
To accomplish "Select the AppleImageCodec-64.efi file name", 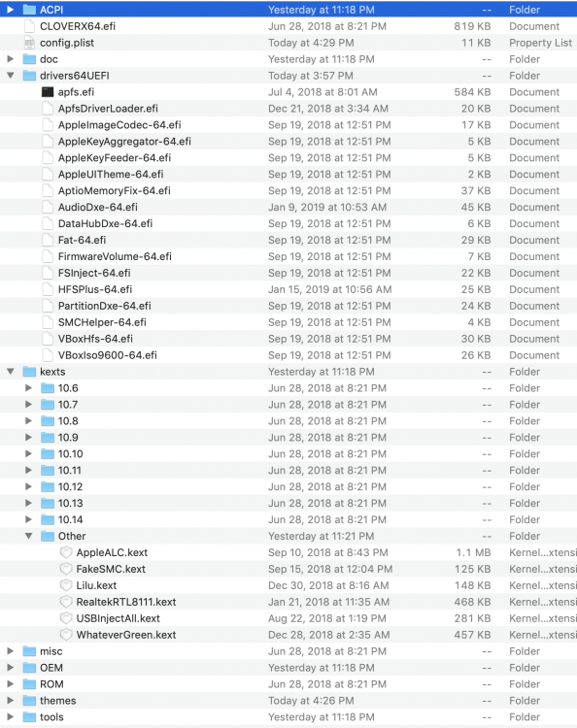I will pos(119,125).
